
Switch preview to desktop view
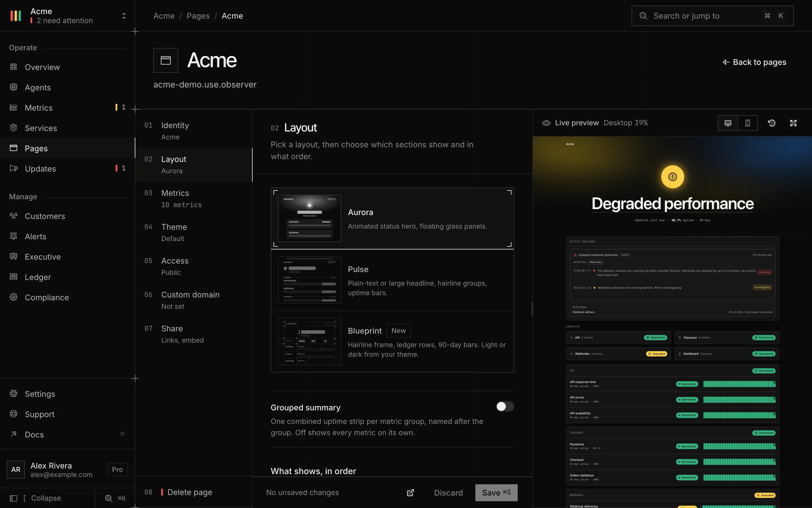pyautogui.click(x=728, y=123)
